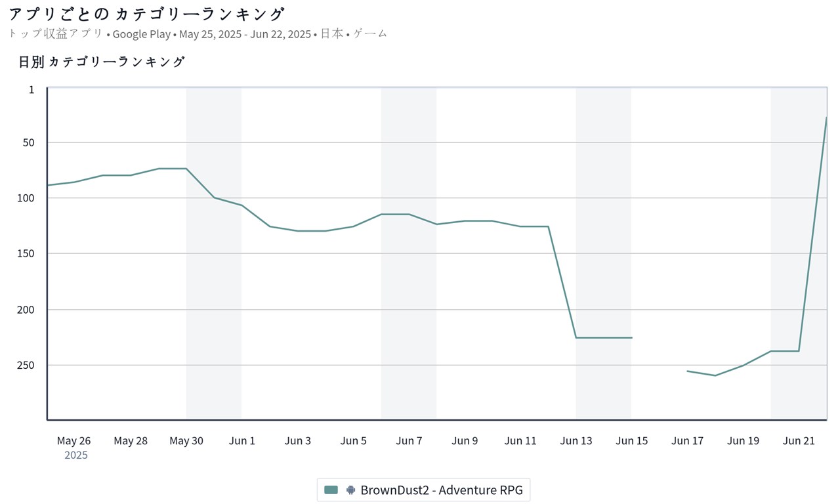Click the Jun 21 x-axis label
Screen dimensions: 840x504
(799, 440)
